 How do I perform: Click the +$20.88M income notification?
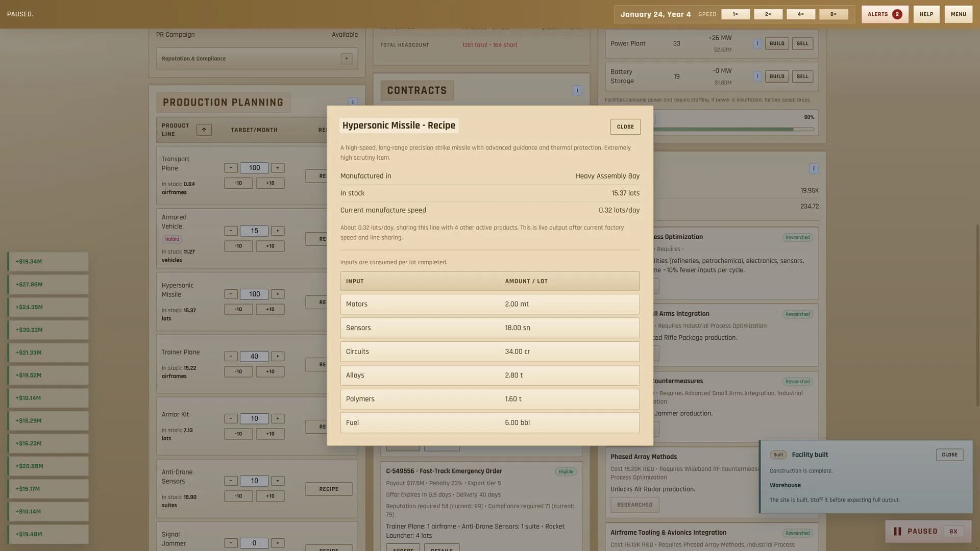48,466
